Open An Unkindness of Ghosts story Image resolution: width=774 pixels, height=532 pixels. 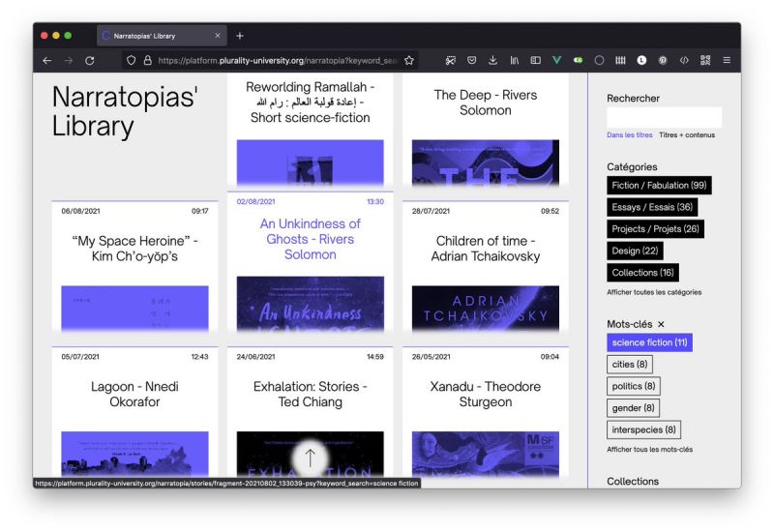pyautogui.click(x=310, y=239)
